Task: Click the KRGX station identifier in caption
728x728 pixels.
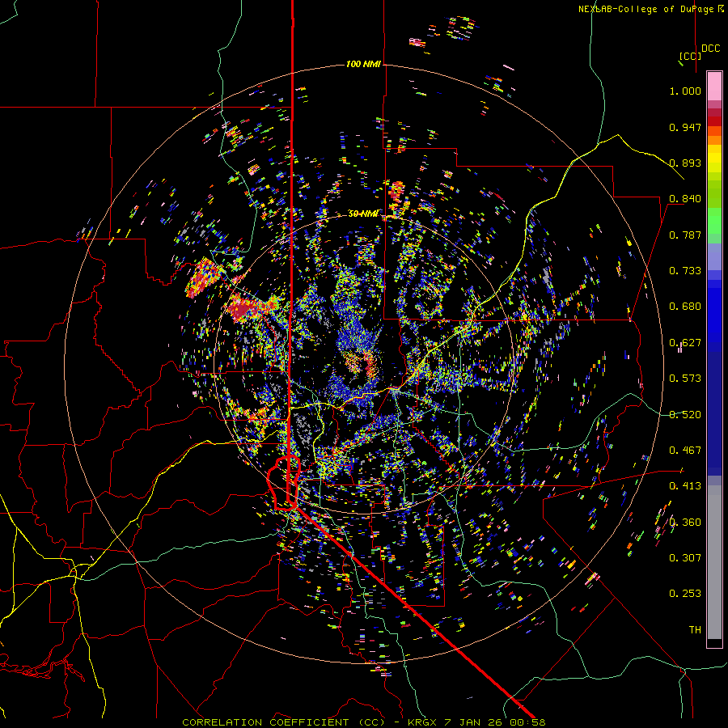Action: click(422, 722)
